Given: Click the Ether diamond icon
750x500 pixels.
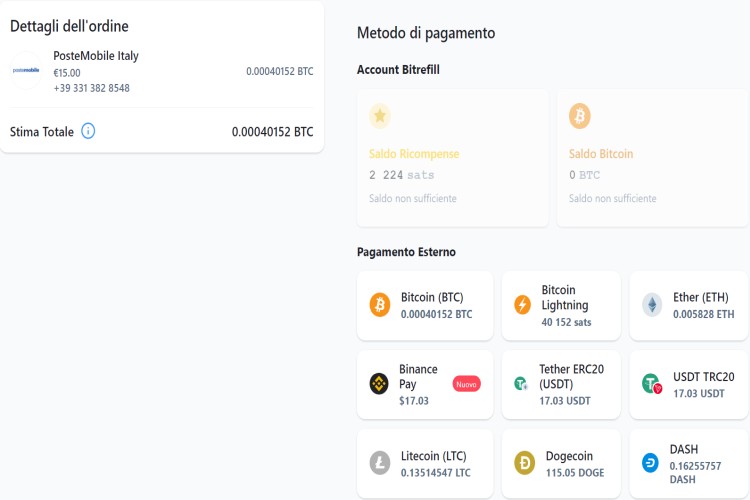Looking at the screenshot, I should pyautogui.click(x=652, y=305).
